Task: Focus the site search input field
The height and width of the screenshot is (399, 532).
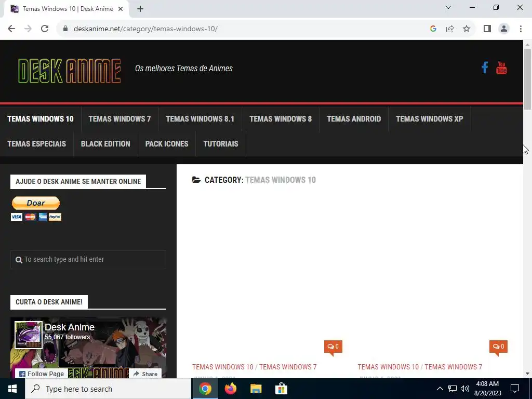Action: point(88,260)
